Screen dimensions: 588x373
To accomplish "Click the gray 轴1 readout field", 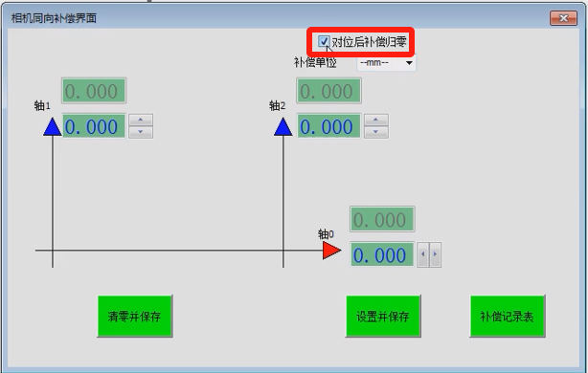I will (x=94, y=91).
